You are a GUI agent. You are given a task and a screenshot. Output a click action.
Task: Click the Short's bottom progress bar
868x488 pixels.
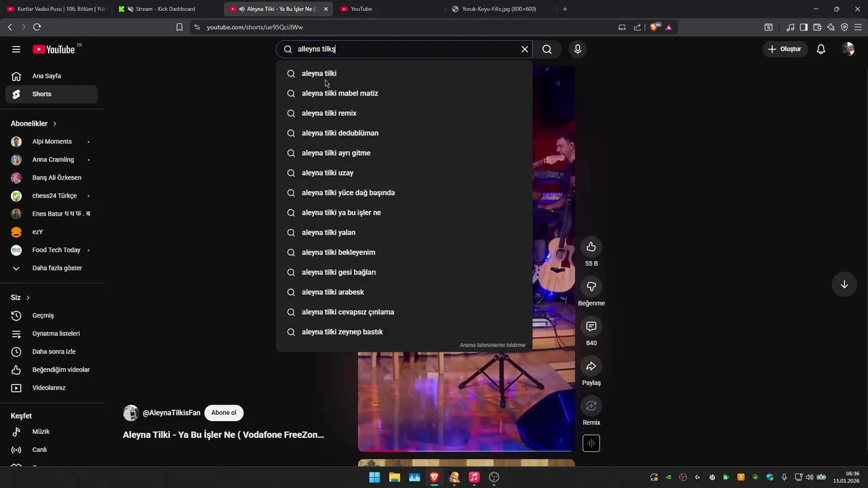[x=467, y=450]
